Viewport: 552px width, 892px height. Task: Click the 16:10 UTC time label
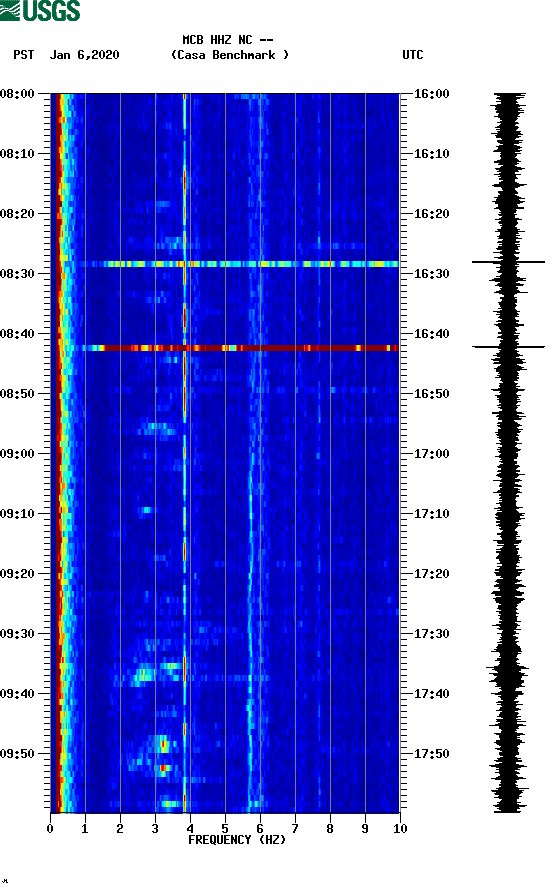[431, 154]
